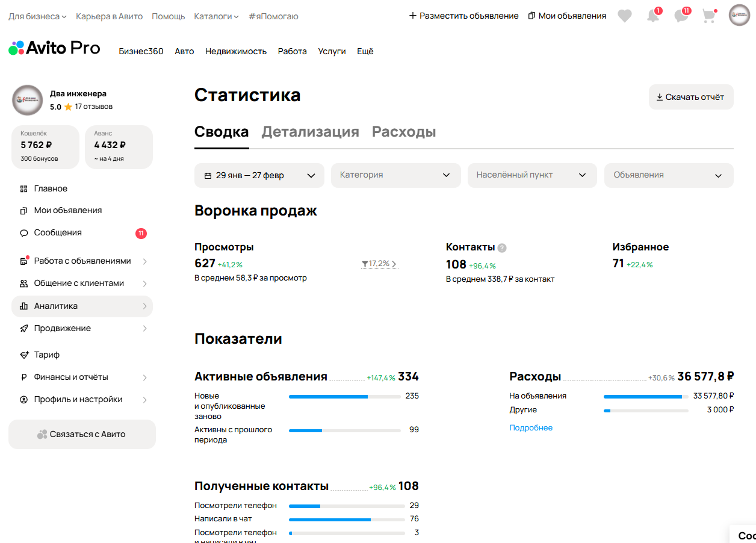756x543 pixels.
Task: Click the Сообщения speech bubble sidebar icon
Action: point(24,233)
